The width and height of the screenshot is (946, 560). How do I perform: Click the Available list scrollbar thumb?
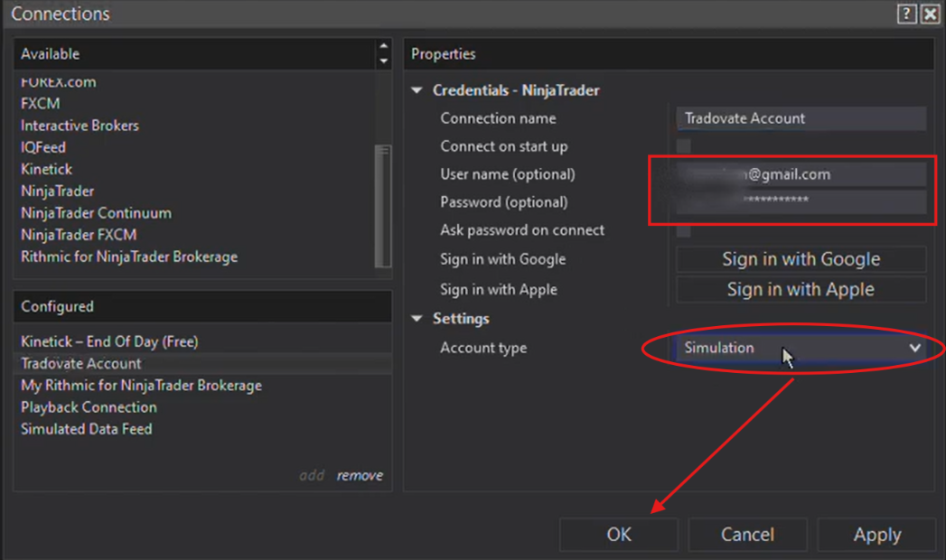click(x=383, y=206)
